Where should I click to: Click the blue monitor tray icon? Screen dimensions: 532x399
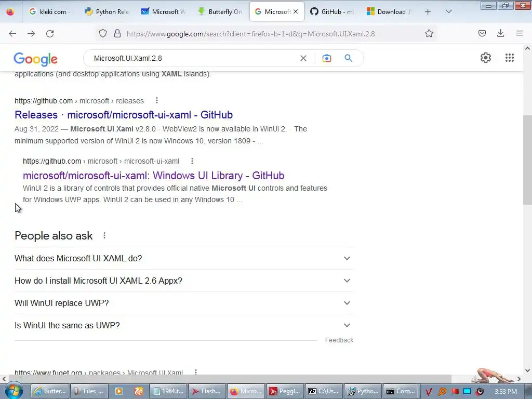pyautogui.click(x=467, y=391)
